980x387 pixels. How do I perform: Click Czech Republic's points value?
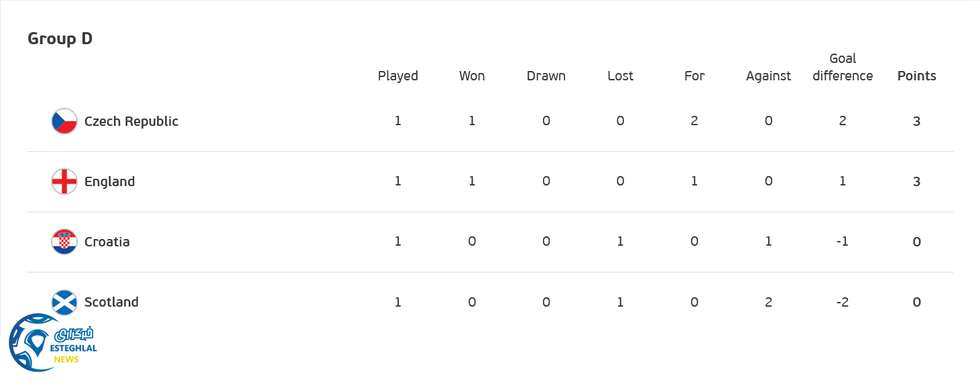pos(916,121)
